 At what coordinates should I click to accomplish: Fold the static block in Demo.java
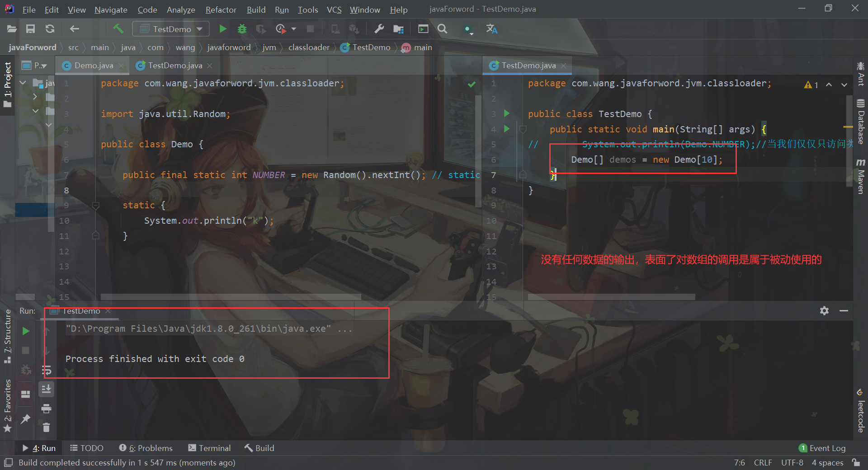point(96,206)
